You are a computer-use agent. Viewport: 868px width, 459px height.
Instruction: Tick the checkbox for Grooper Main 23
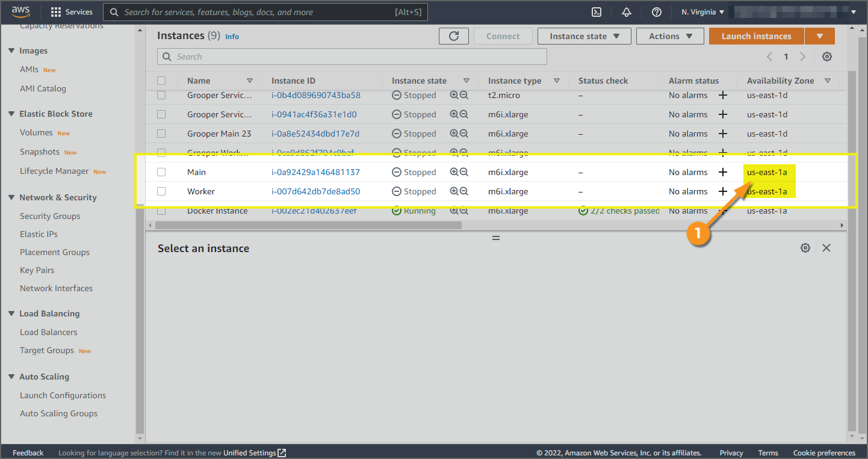161,134
